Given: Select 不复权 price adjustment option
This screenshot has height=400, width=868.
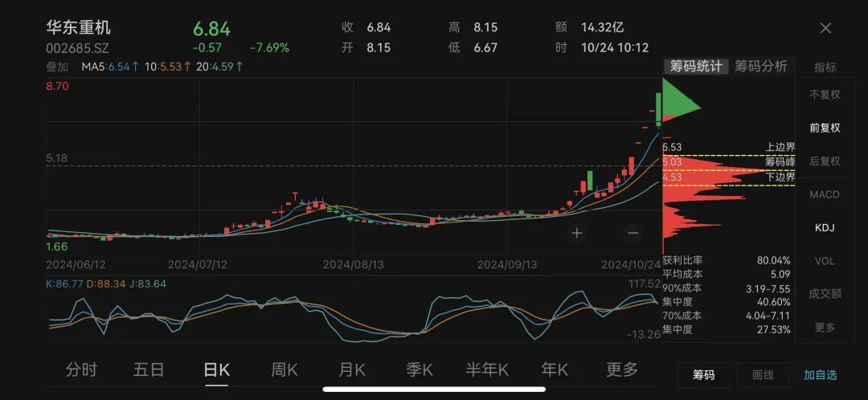Looking at the screenshot, I should click(x=825, y=95).
